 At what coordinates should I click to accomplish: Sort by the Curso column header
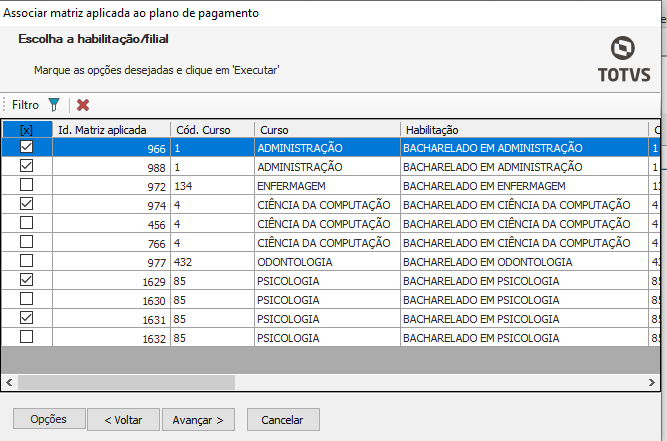click(x=326, y=130)
